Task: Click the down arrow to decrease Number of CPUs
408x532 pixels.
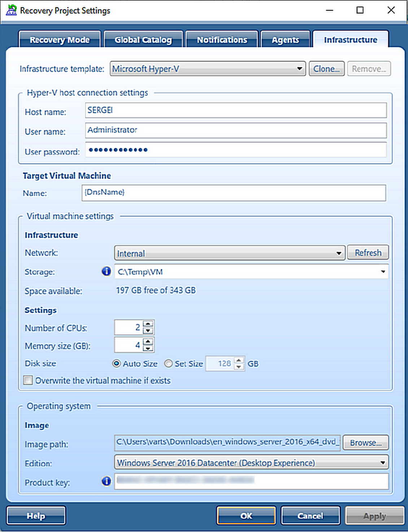Action: pyautogui.click(x=148, y=331)
